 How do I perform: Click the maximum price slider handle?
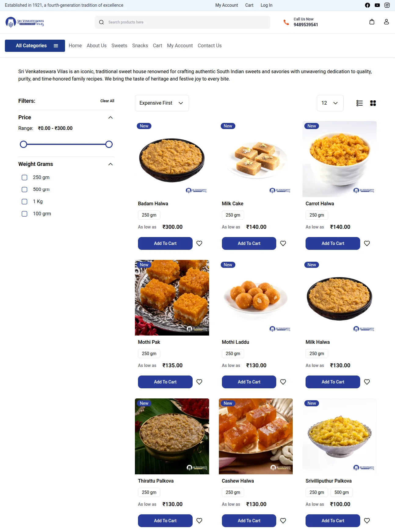point(109,144)
